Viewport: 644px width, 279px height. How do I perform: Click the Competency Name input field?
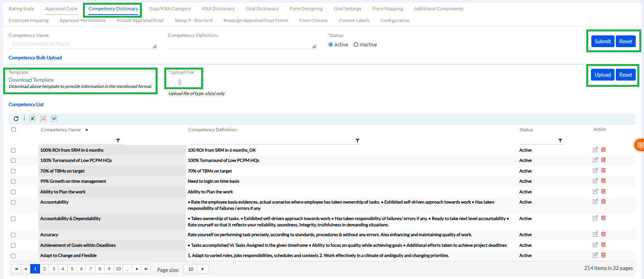pos(81,44)
